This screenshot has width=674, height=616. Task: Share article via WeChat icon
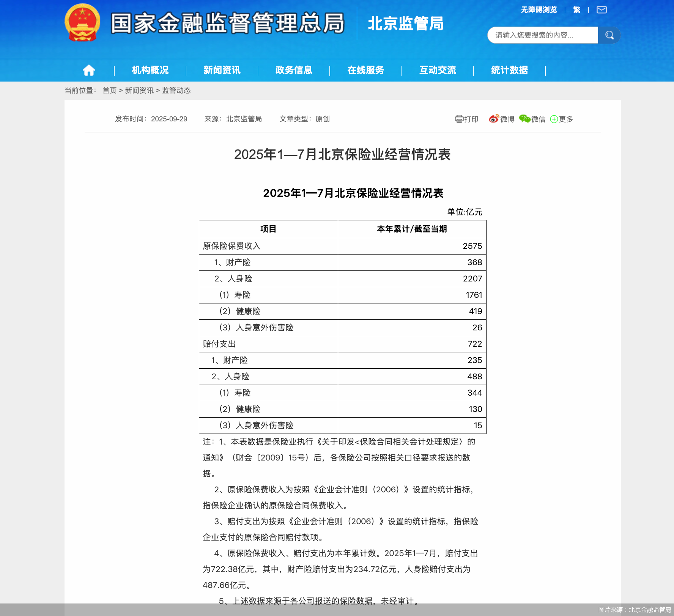point(524,119)
